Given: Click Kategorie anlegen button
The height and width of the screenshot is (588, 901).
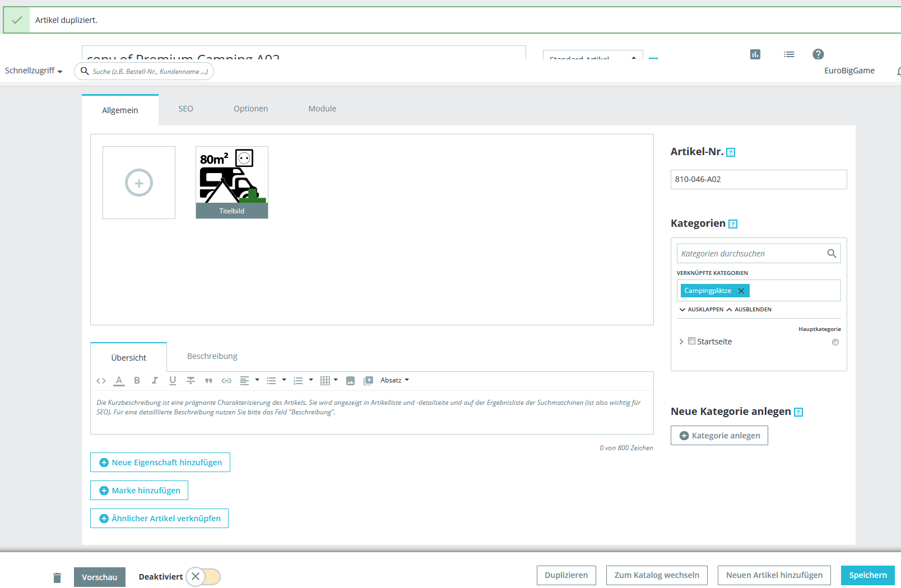Looking at the screenshot, I should [719, 436].
